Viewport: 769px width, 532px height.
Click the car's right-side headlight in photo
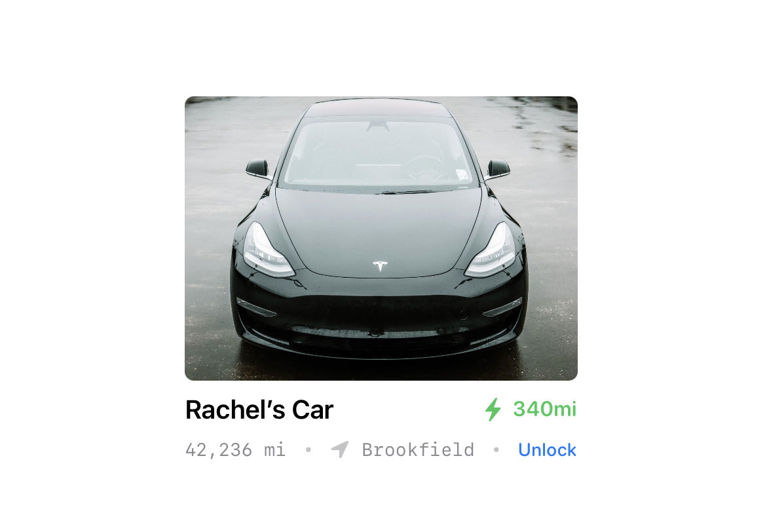(492, 250)
